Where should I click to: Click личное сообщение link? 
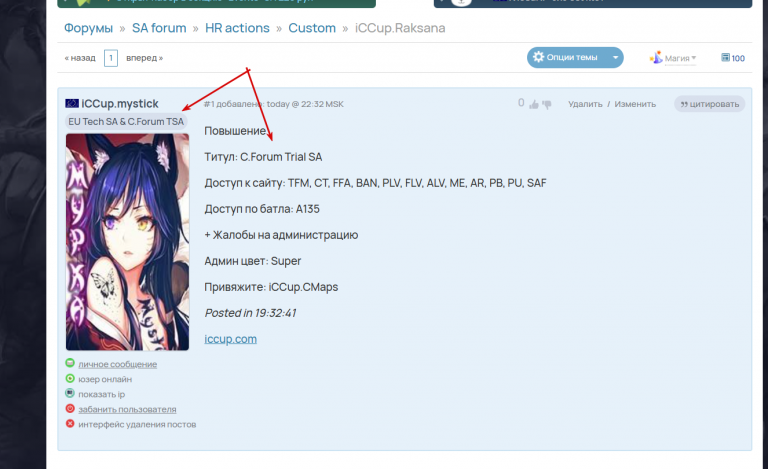[x=118, y=364]
